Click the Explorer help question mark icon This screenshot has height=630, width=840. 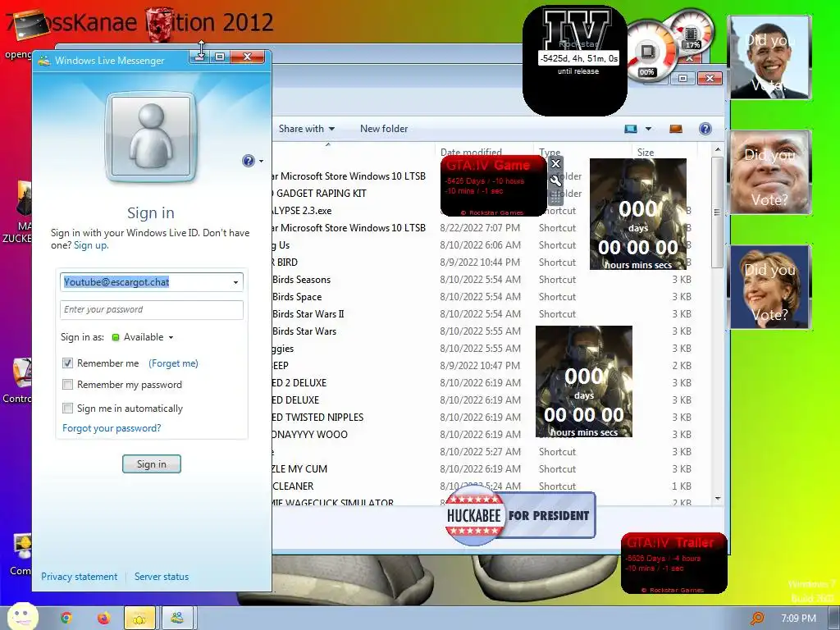click(705, 129)
